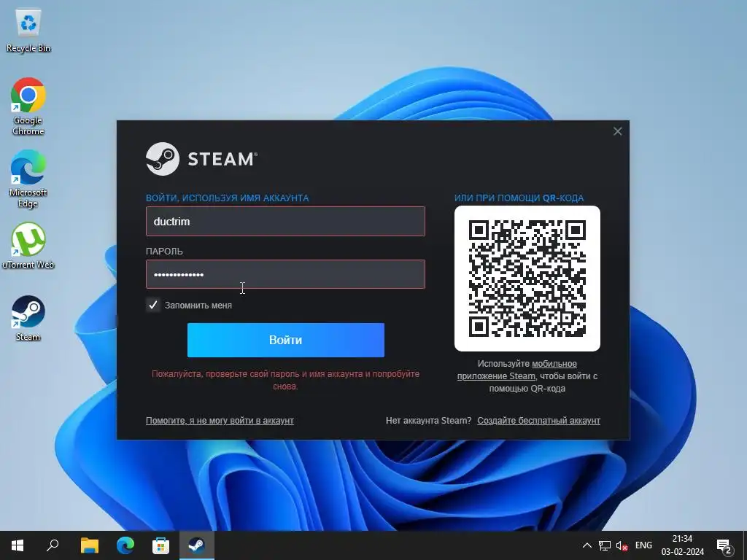The height and width of the screenshot is (560, 747).
Task: Click 'Нет аккаунта Steam?' text
Action: (428, 421)
